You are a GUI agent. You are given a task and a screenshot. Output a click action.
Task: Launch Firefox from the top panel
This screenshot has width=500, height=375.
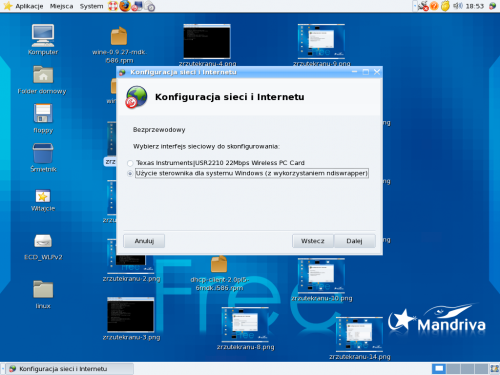click(x=125, y=6)
